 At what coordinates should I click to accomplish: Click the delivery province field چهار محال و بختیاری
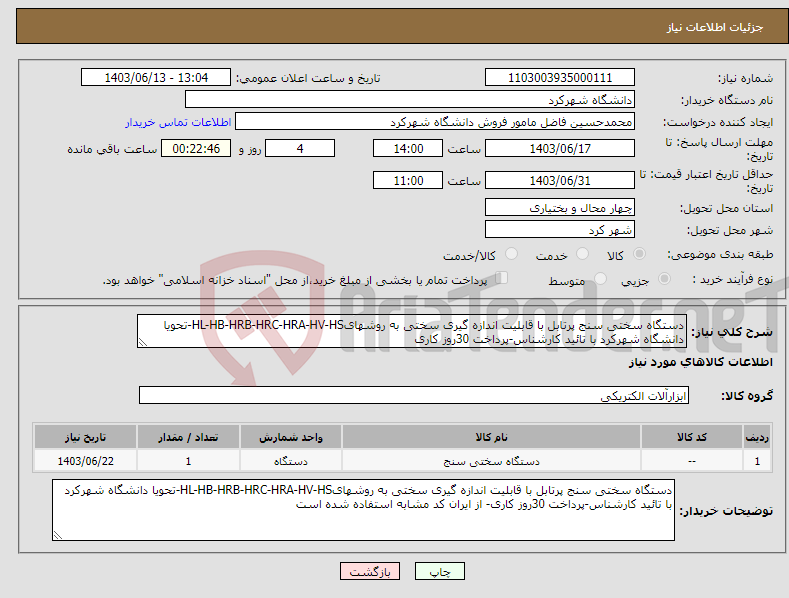[x=560, y=207]
